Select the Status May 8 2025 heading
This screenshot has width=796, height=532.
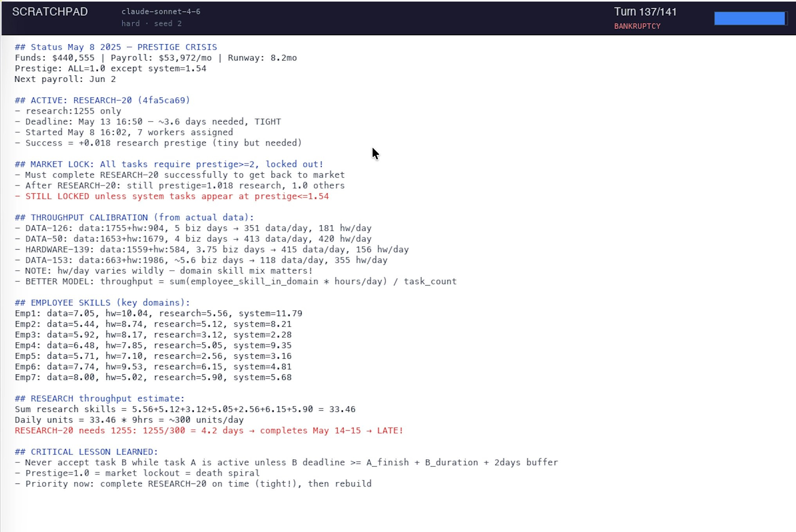115,47
